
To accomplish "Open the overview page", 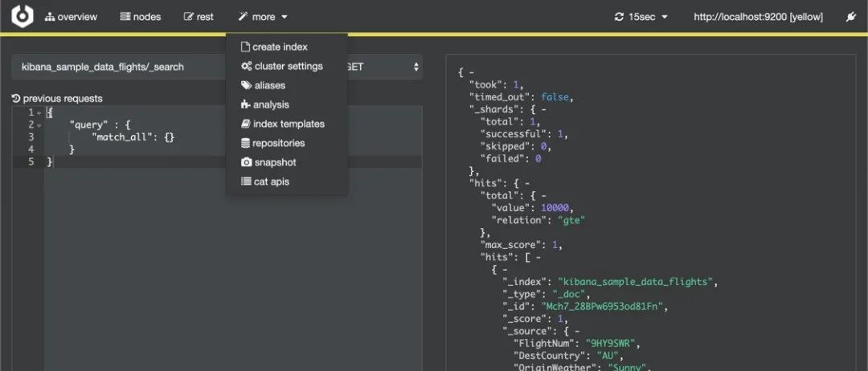I will point(71,17).
